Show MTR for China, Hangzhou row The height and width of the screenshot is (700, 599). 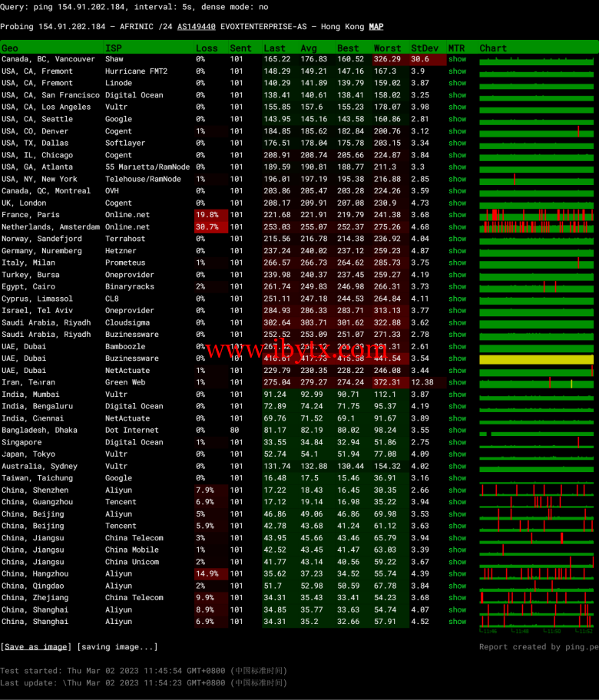tap(457, 574)
